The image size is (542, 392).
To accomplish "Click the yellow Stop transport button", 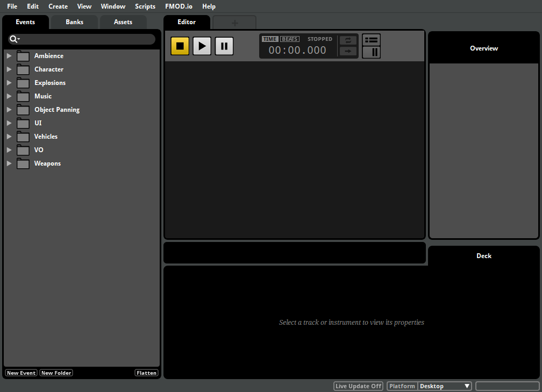I will [x=180, y=46].
